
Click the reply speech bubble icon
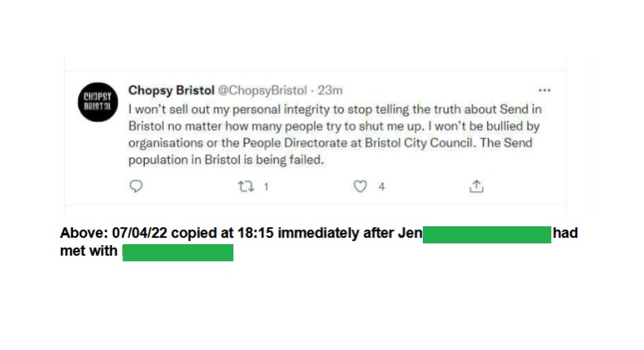[137, 186]
